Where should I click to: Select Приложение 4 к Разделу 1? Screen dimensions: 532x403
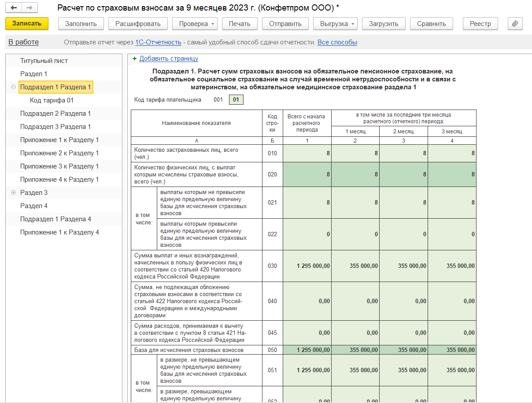coord(59,180)
